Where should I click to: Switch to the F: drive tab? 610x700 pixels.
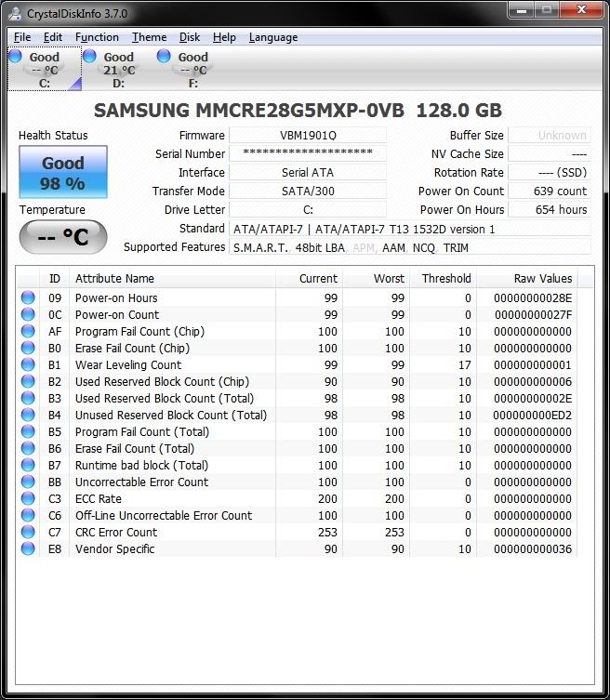tap(192, 69)
